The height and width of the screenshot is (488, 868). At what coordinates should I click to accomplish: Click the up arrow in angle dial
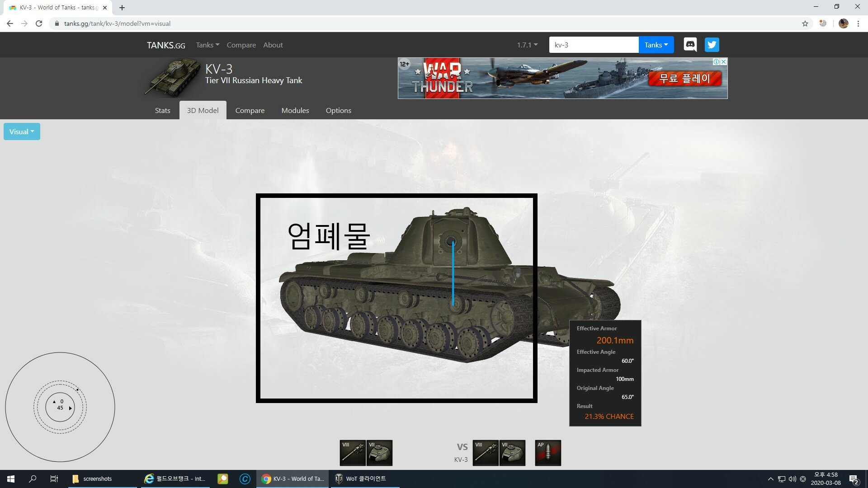(x=54, y=402)
